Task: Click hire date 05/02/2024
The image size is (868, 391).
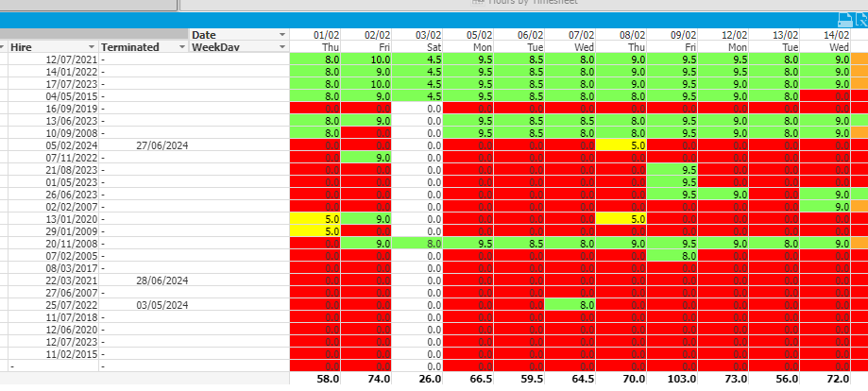Action: [72, 145]
